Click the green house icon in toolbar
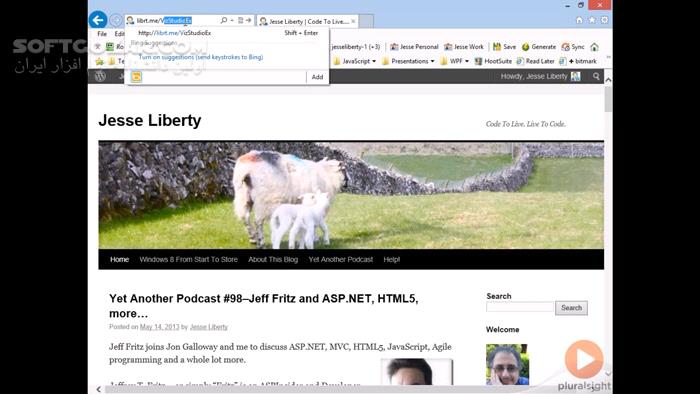Screen dimensions: 700x394 (x=594, y=47)
